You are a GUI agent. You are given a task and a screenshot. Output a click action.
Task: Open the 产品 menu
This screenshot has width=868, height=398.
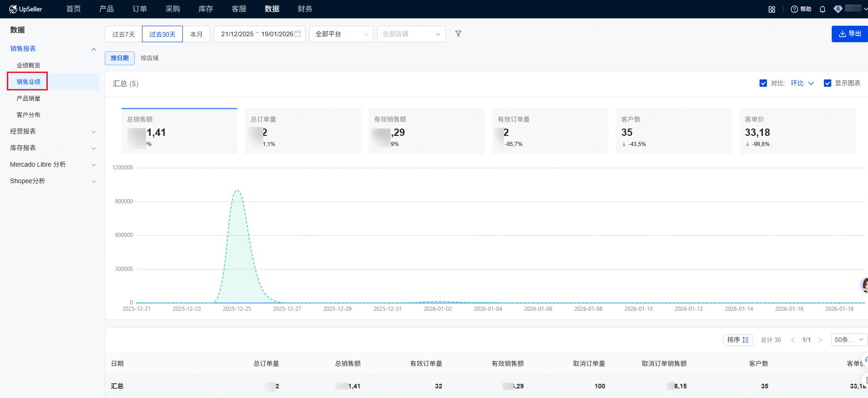[107, 9]
